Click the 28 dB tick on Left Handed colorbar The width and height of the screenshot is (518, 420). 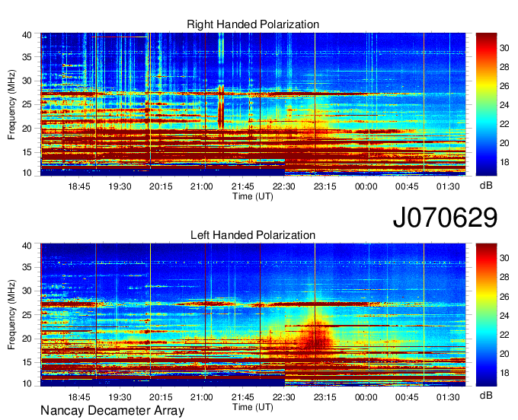[504, 277]
